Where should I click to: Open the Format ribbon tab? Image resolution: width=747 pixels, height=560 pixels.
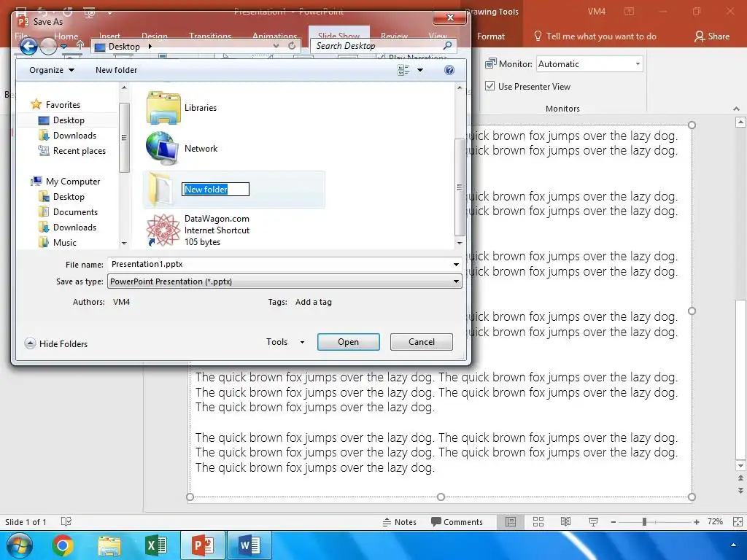click(491, 36)
